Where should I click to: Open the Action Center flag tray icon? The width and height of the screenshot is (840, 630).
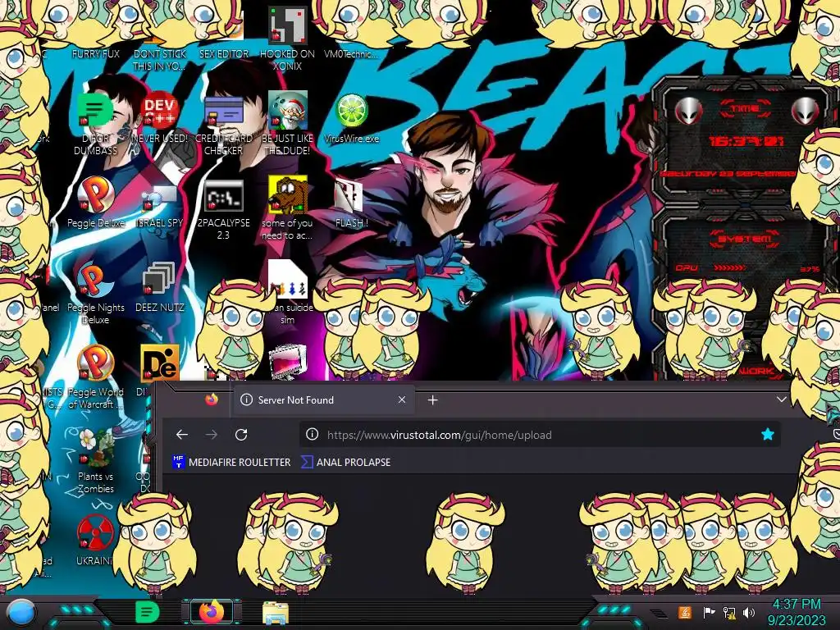point(708,612)
